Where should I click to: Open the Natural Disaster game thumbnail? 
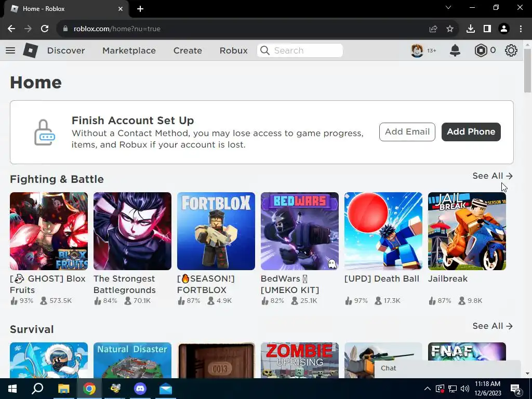[132, 361]
